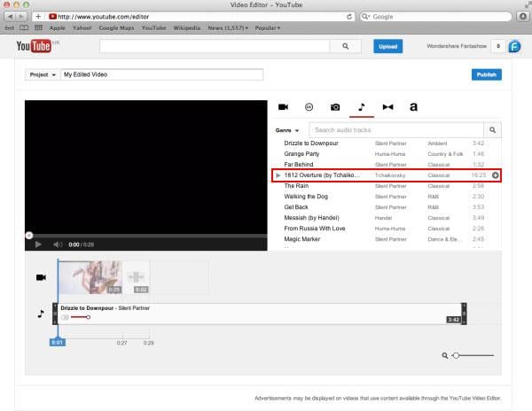Go back in browser history
Screen dimensions: 532x411
(10, 17)
